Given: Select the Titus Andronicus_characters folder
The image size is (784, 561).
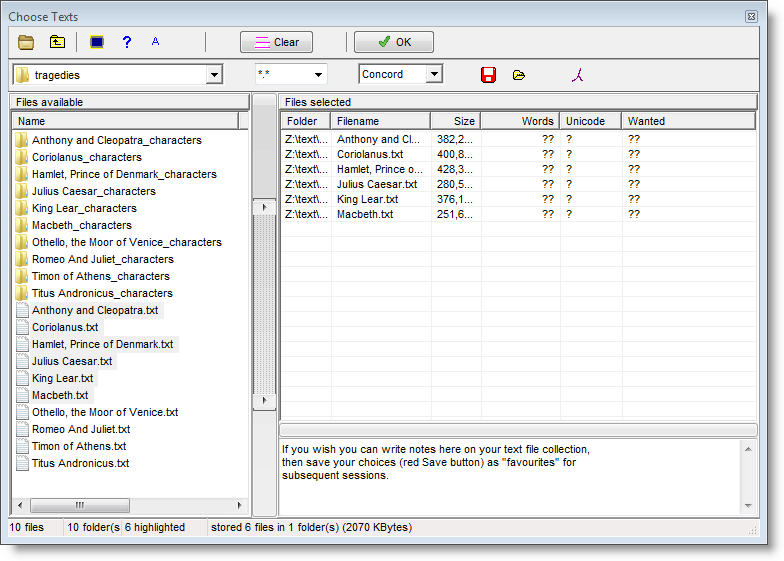Looking at the screenshot, I should (x=94, y=293).
